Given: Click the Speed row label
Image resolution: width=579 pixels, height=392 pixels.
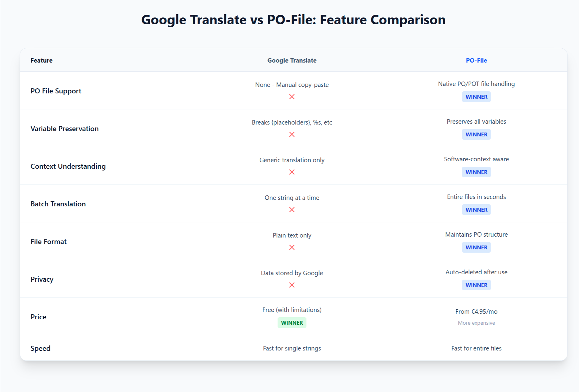Looking at the screenshot, I should [40, 348].
